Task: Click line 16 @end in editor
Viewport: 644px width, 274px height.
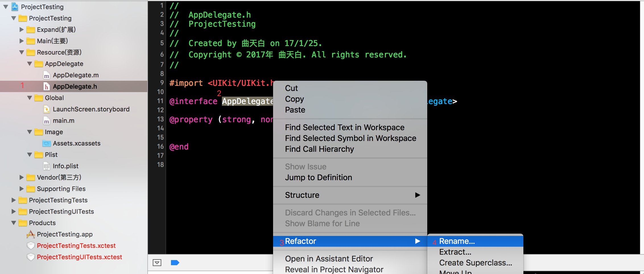Action: (x=179, y=147)
